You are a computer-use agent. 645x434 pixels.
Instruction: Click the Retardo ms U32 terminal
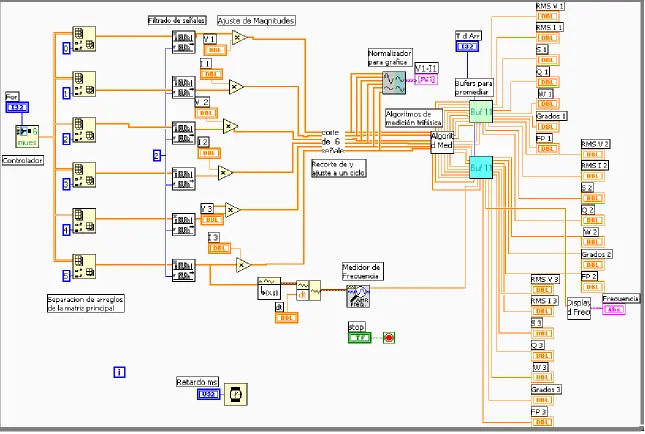click(209, 394)
